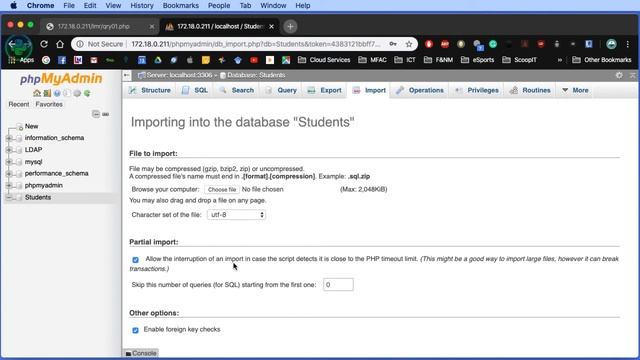Open Recent tables list
Image resolution: width=640 pixels, height=360 pixels.
click(19, 104)
